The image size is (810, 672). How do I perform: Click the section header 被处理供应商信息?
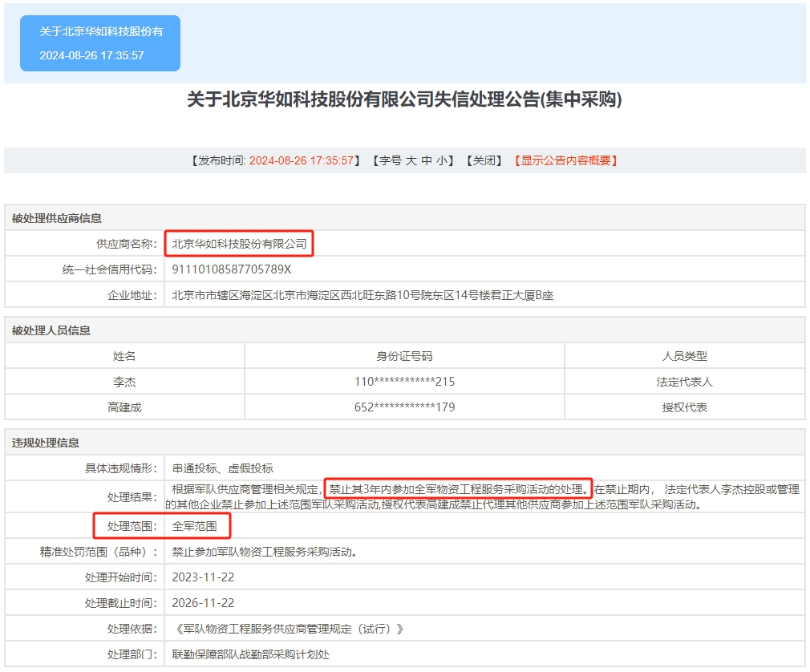click(x=57, y=218)
